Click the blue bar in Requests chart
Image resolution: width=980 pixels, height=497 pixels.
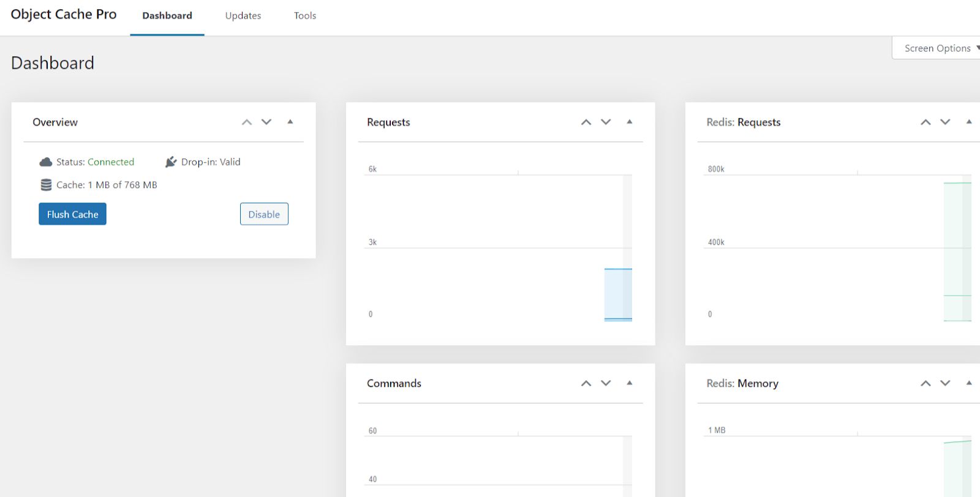[618, 294]
